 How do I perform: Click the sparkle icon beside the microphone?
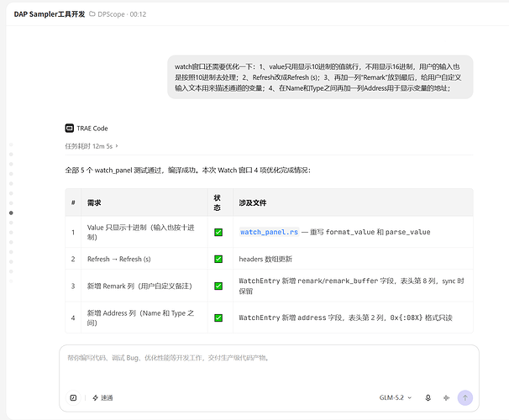pyautogui.click(x=446, y=397)
